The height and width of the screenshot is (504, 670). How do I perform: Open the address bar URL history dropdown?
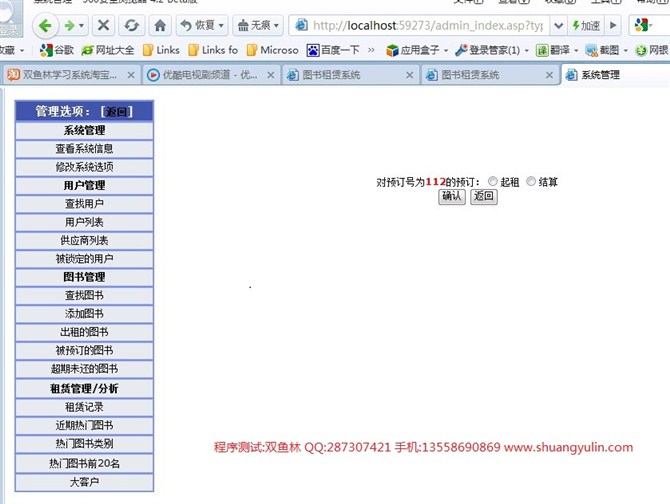click(x=557, y=25)
